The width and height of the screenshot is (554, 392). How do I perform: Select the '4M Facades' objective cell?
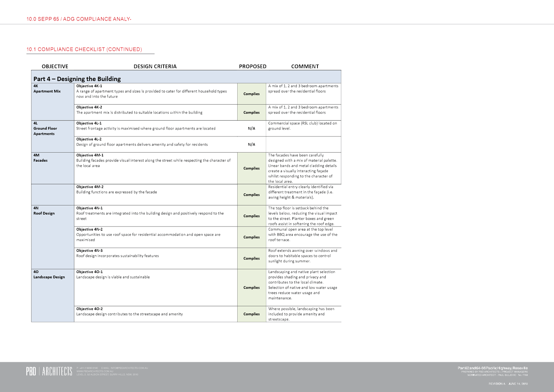click(53, 168)
